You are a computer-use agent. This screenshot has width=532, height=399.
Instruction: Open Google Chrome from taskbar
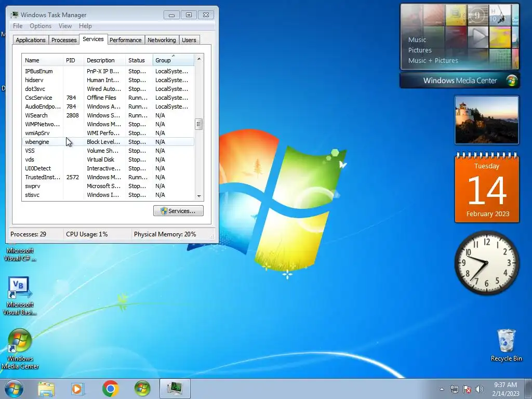click(x=110, y=389)
